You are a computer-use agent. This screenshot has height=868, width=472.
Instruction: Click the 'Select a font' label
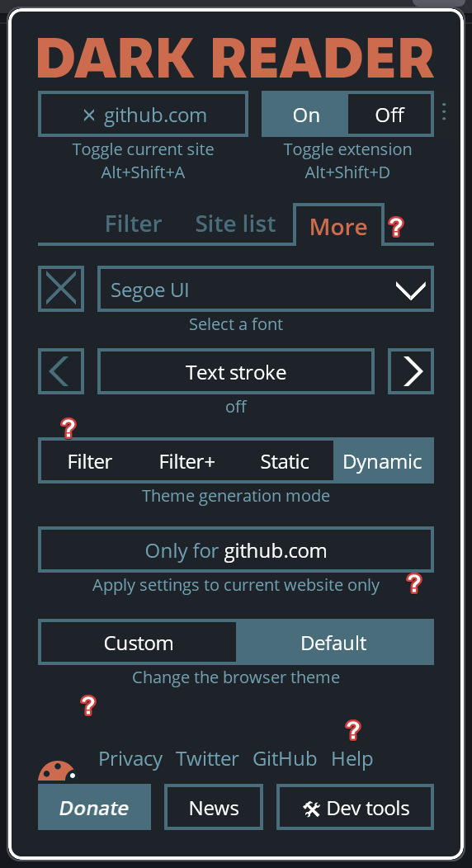point(236,323)
